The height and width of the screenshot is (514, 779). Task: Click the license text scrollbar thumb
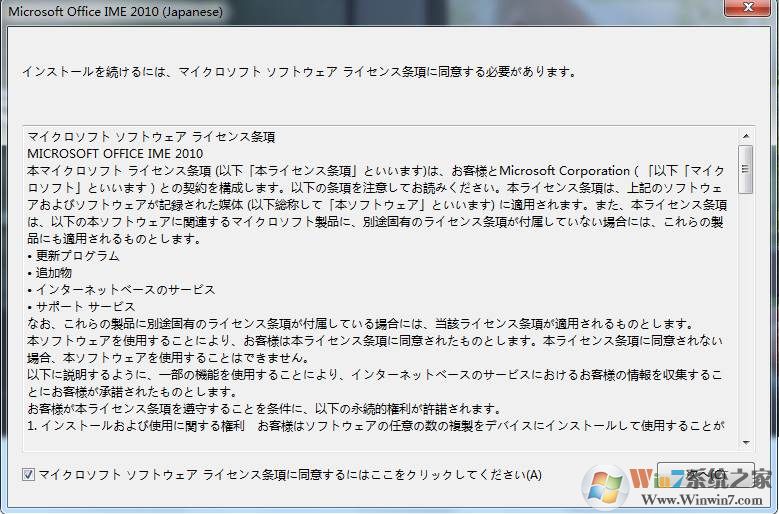(746, 169)
